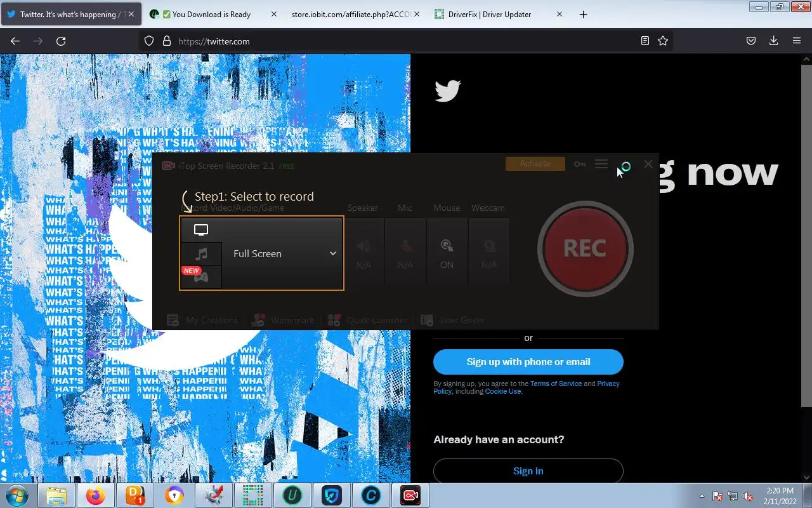Open the Watermark settings
Viewport: 812px width, 508px height.
[x=283, y=320]
